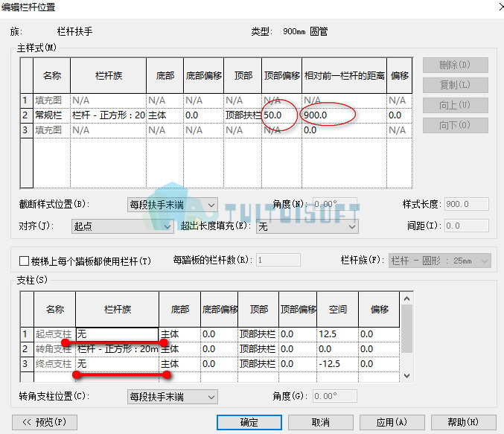Image resolution: width=504 pixels, height=434 pixels.
Task: Click 样式长度 field showing 900.0
Action: click(466, 204)
